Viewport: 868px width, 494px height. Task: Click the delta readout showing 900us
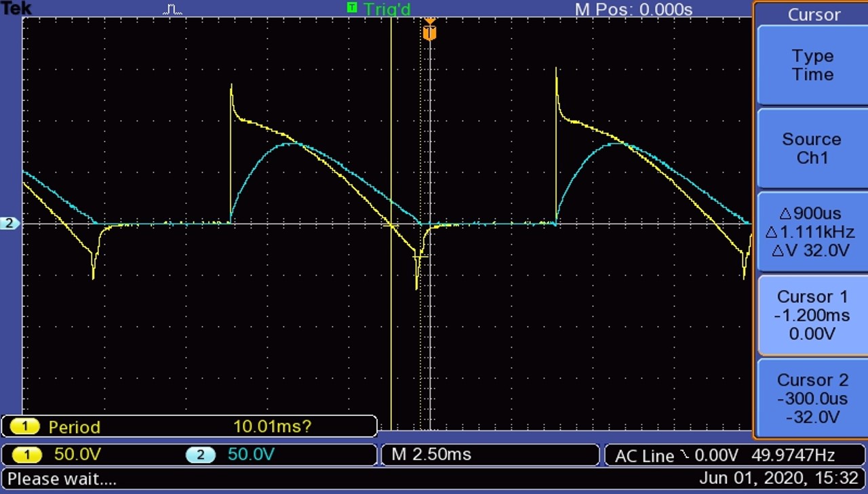point(812,213)
